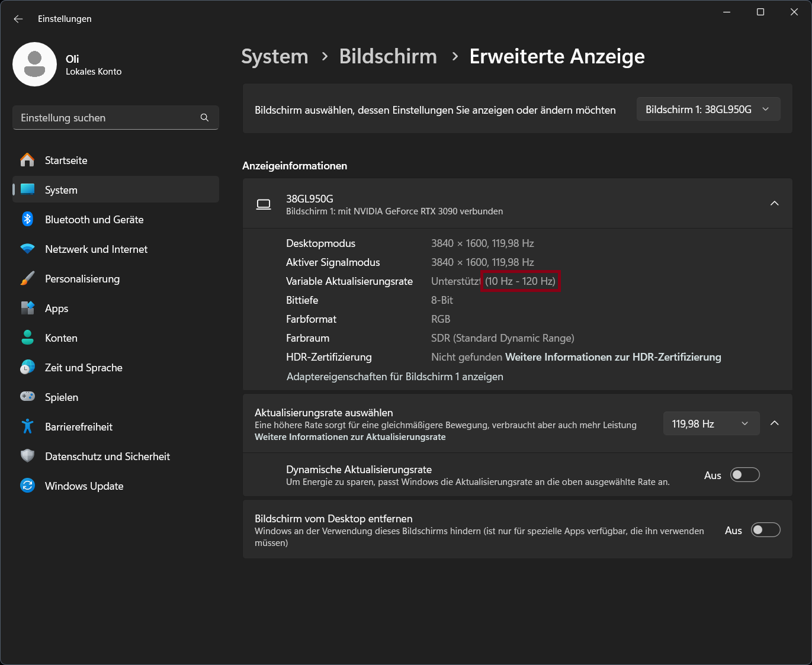Click the Lokales Konto profile label
The image size is (812, 665).
(94, 72)
